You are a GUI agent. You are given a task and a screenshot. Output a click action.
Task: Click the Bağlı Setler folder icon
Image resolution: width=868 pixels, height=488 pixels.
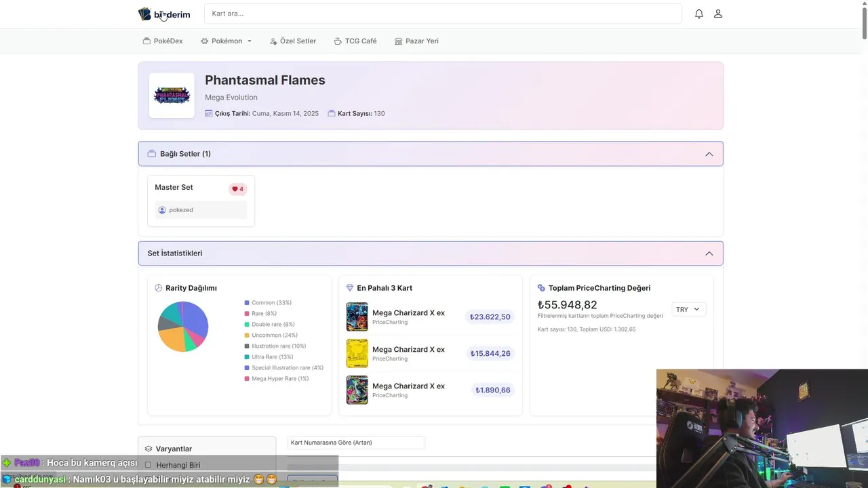[152, 154]
